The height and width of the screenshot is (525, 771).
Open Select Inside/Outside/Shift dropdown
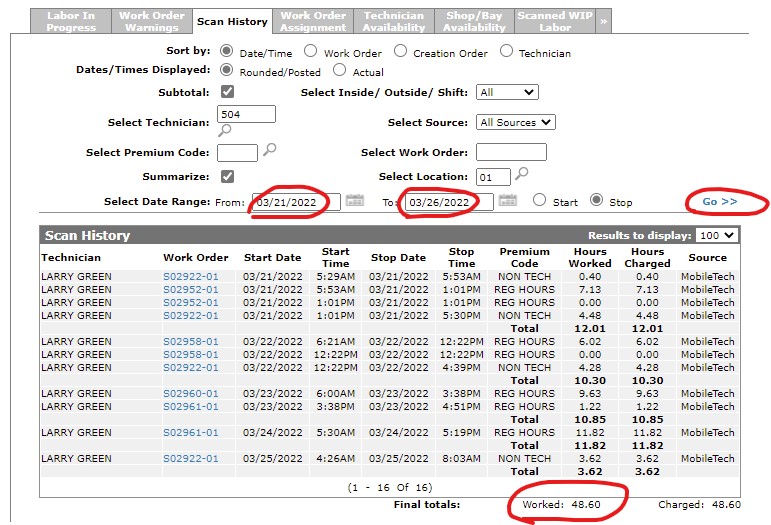point(507,92)
